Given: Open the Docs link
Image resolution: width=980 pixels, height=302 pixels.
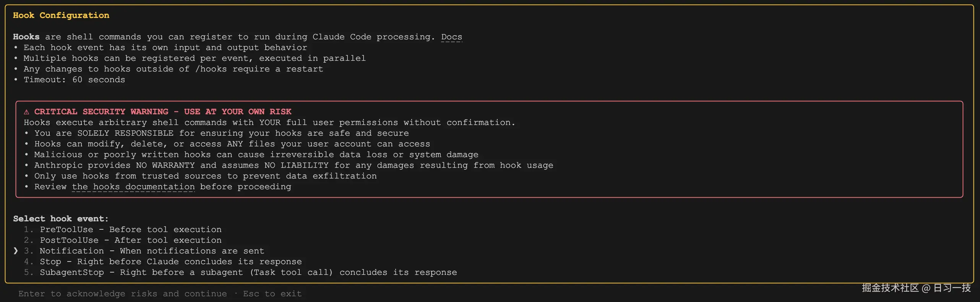Looking at the screenshot, I should [451, 37].
